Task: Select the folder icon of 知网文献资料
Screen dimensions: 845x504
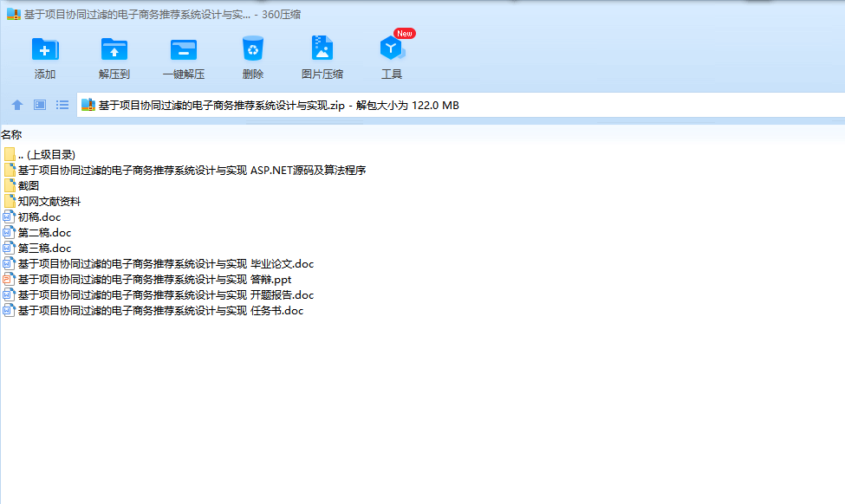Action: coord(10,202)
